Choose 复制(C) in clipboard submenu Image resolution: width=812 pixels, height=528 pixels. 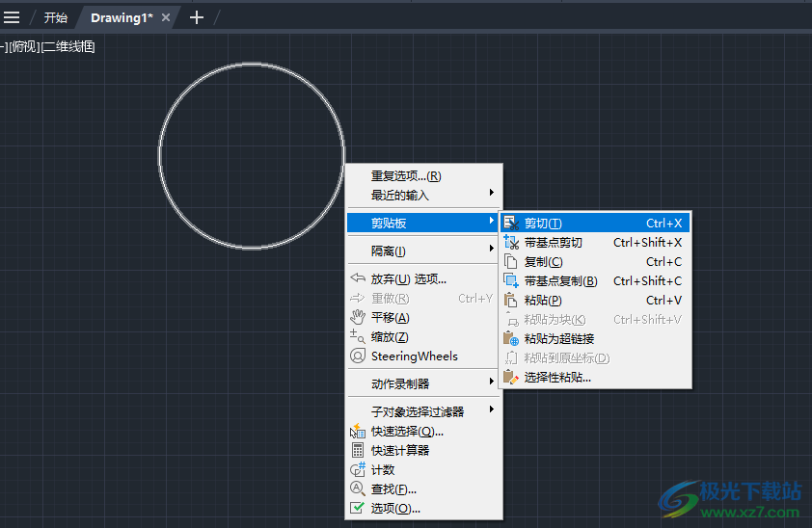595,262
